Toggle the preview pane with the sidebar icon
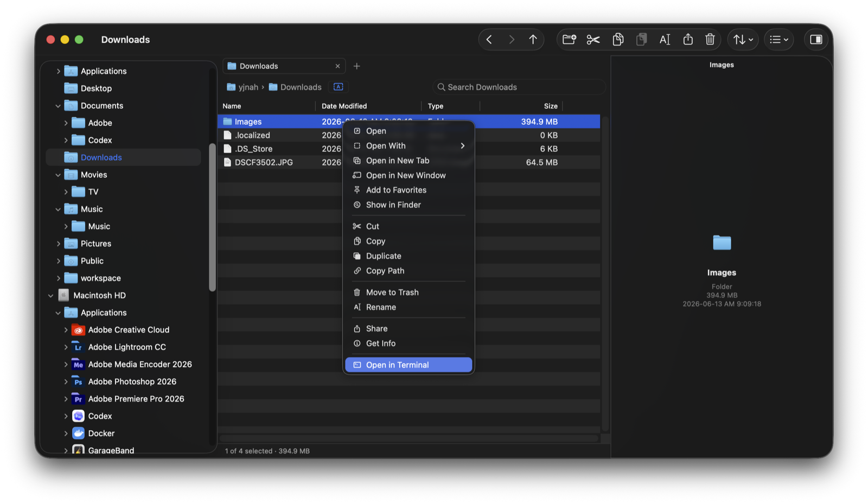868x504 pixels. [x=816, y=40]
